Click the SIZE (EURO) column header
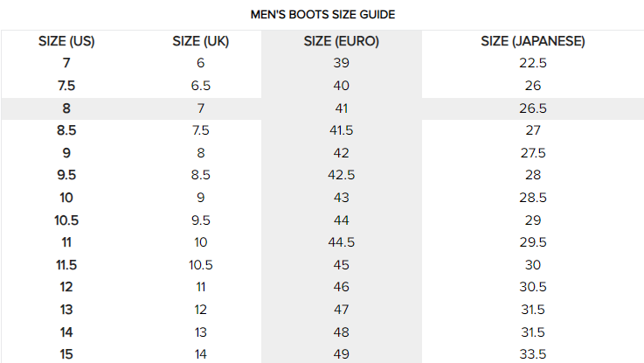The image size is (644, 363). point(341,41)
